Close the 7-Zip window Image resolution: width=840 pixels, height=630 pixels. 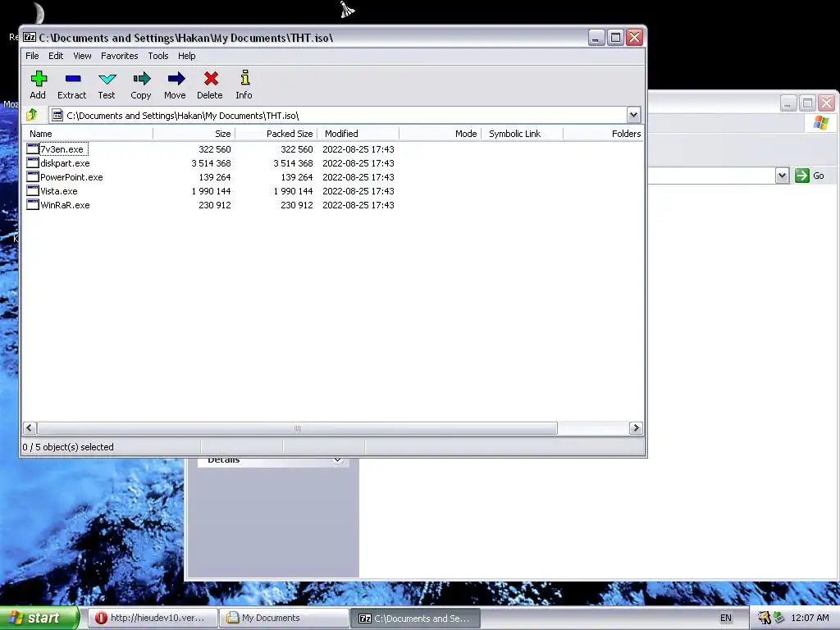click(x=634, y=38)
